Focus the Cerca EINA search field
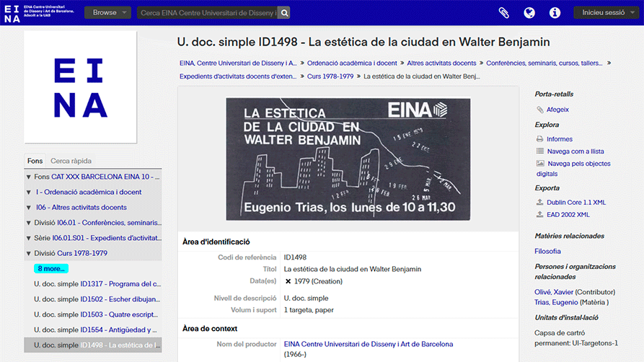644x362 pixels. tap(208, 13)
